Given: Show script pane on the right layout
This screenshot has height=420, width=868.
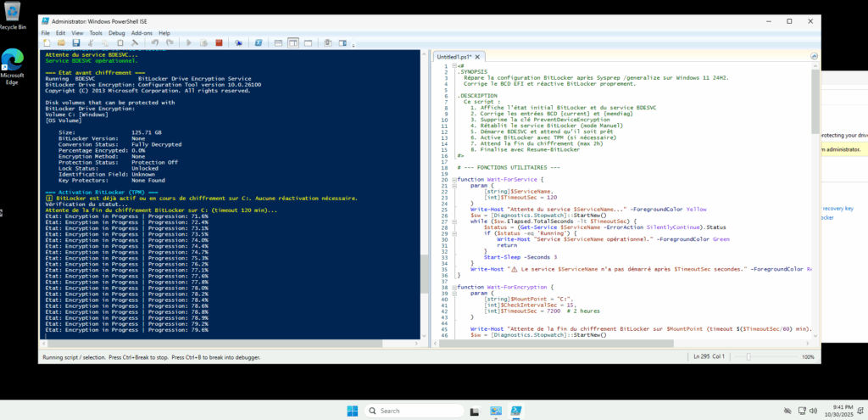Looking at the screenshot, I should click(292, 42).
